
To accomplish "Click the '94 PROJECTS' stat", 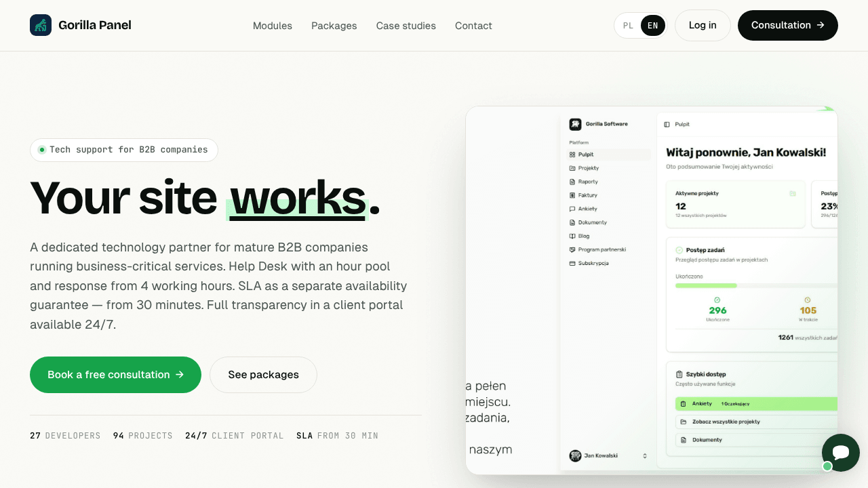I will point(143,436).
